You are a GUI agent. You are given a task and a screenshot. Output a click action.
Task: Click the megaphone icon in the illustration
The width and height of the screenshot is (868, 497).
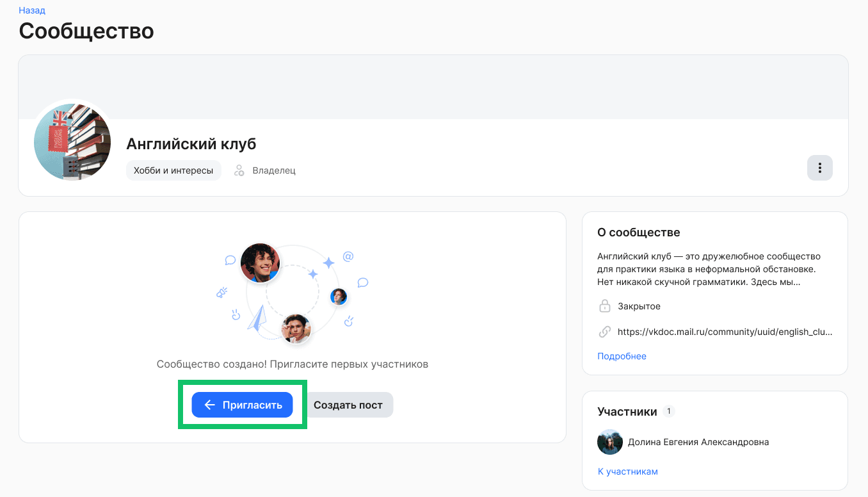[x=221, y=293]
